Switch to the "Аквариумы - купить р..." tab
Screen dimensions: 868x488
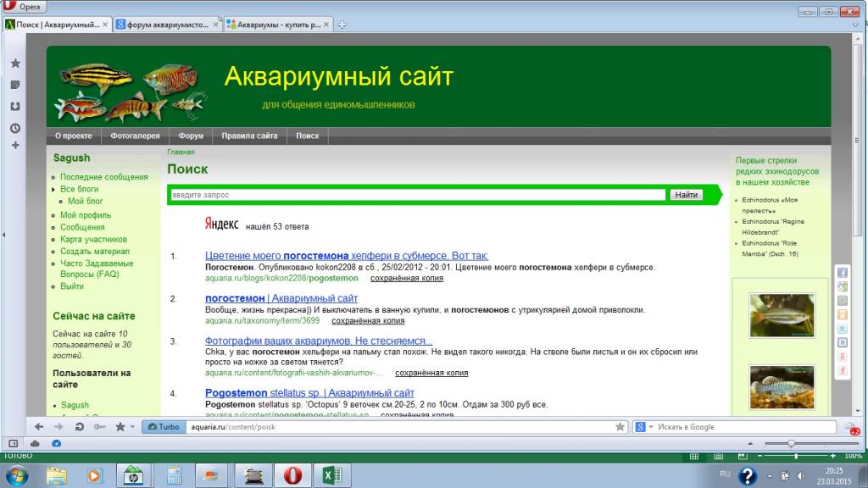coord(278,25)
